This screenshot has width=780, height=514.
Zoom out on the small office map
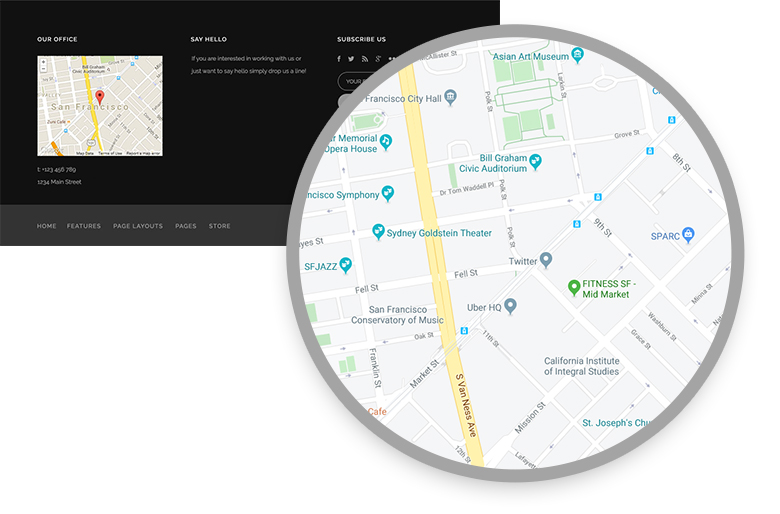point(43,69)
